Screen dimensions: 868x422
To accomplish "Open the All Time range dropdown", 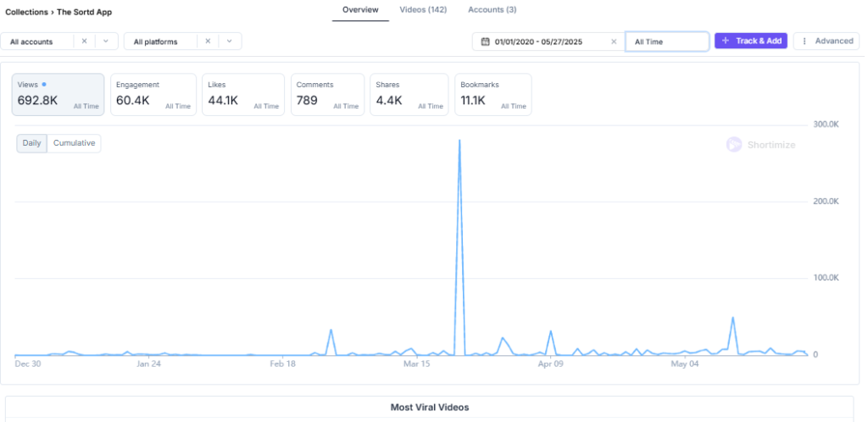I will click(x=666, y=42).
